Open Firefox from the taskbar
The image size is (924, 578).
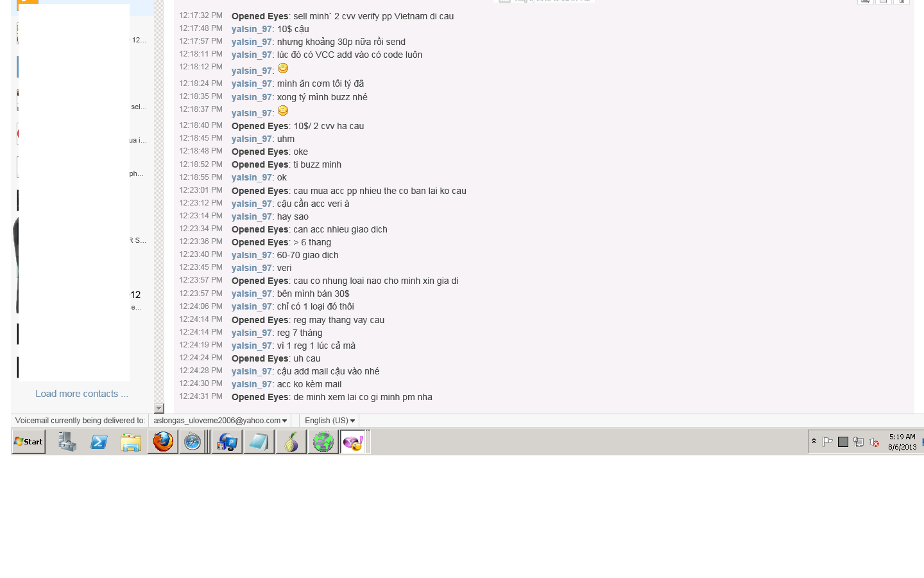163,442
